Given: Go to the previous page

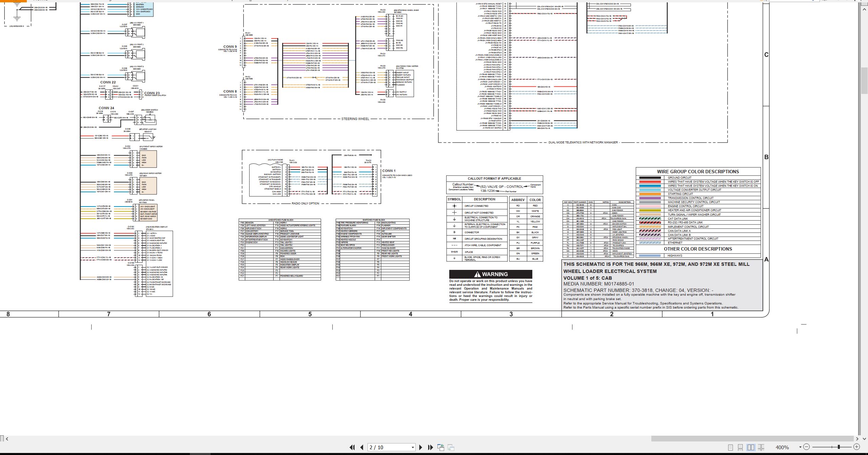Looking at the screenshot, I should pos(362,447).
